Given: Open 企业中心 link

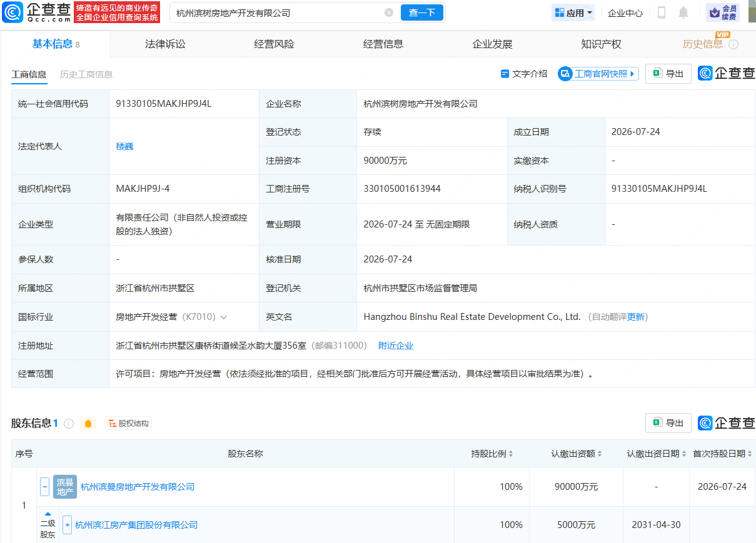Looking at the screenshot, I should pos(625,12).
